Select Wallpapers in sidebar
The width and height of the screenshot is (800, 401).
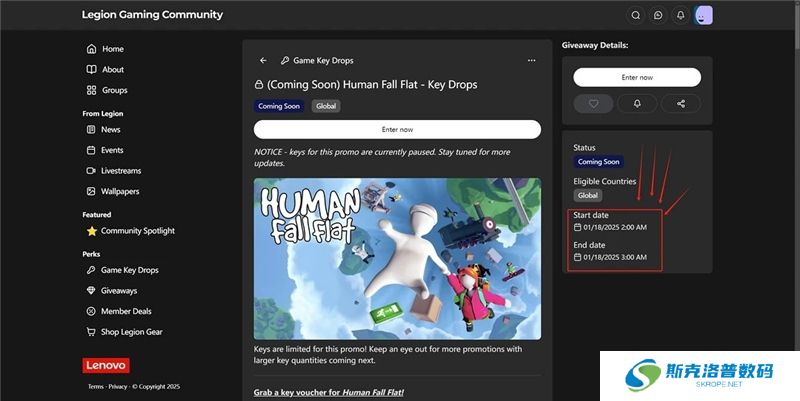(x=120, y=191)
